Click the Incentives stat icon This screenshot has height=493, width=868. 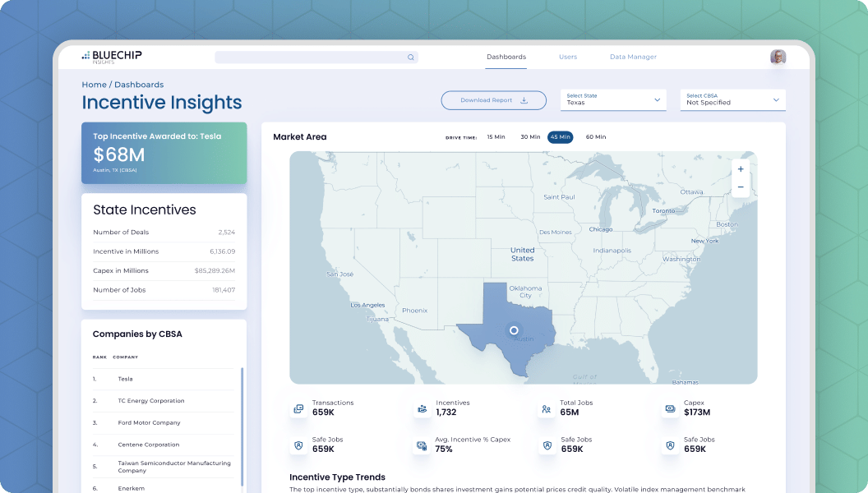pos(422,409)
